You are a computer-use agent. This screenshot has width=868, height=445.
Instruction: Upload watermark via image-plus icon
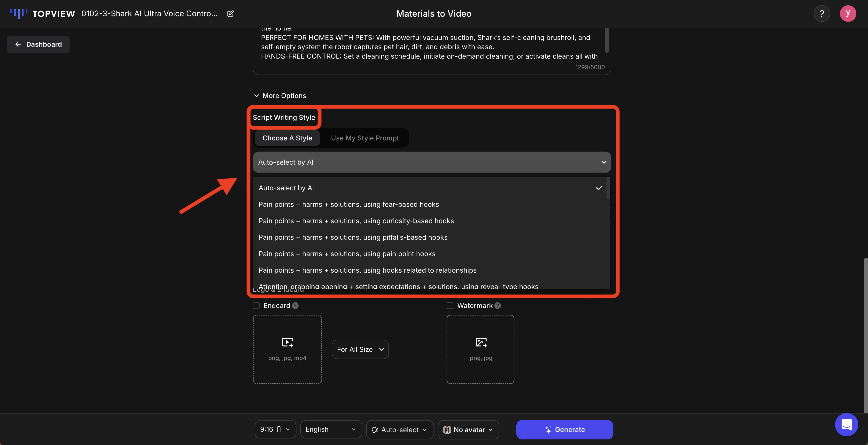(481, 343)
